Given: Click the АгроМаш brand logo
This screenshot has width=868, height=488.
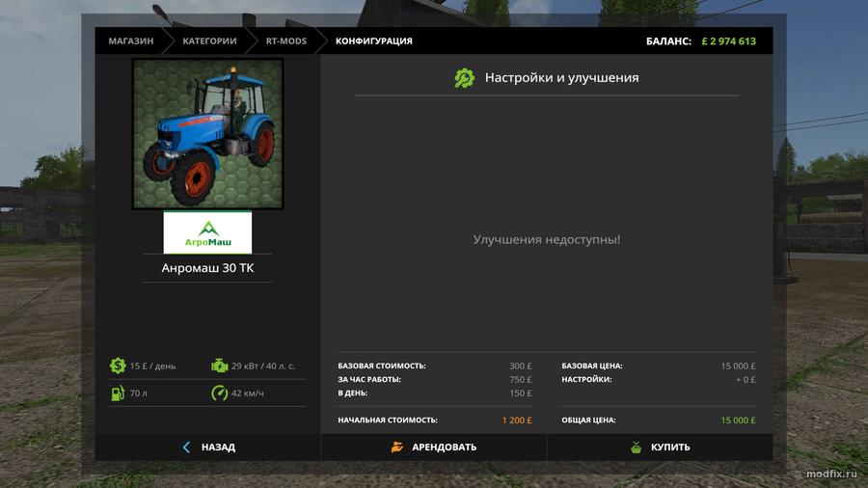Looking at the screenshot, I should pos(207,232).
